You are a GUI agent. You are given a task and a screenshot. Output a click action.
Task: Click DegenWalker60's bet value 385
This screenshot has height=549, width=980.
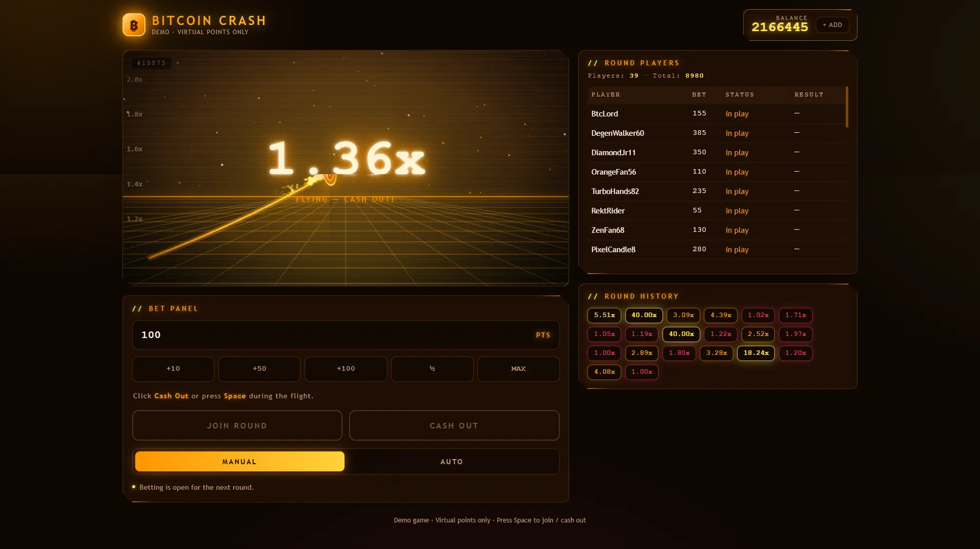(x=699, y=133)
